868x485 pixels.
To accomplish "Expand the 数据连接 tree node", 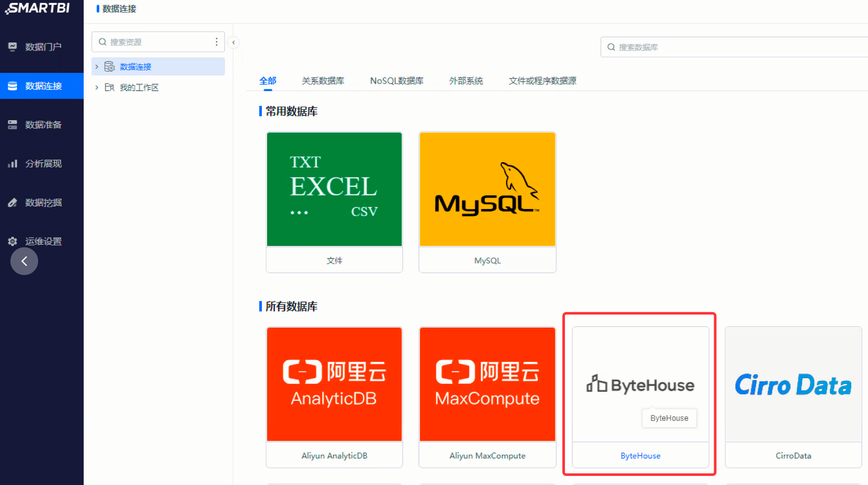I will tap(97, 66).
